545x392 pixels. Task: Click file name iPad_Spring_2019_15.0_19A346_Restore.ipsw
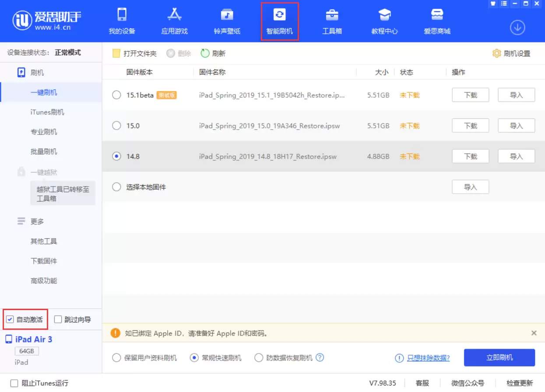269,126
